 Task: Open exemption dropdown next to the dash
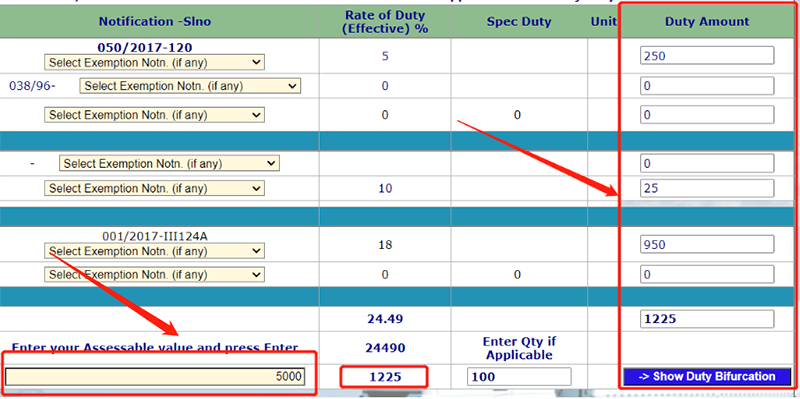[169, 163]
